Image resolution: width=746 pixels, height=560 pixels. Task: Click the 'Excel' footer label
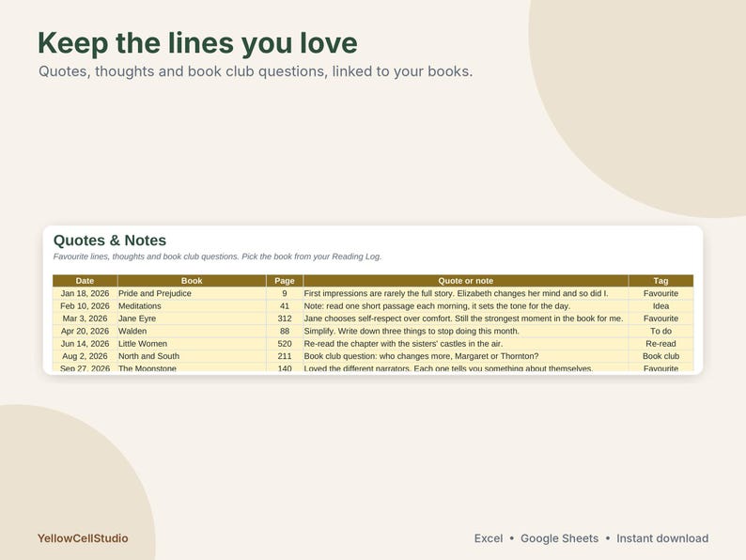click(489, 538)
